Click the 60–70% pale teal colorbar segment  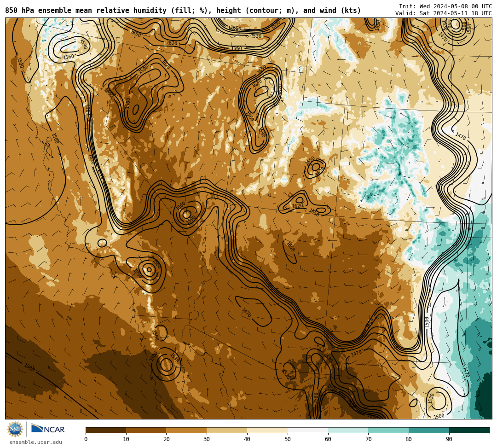click(x=348, y=430)
